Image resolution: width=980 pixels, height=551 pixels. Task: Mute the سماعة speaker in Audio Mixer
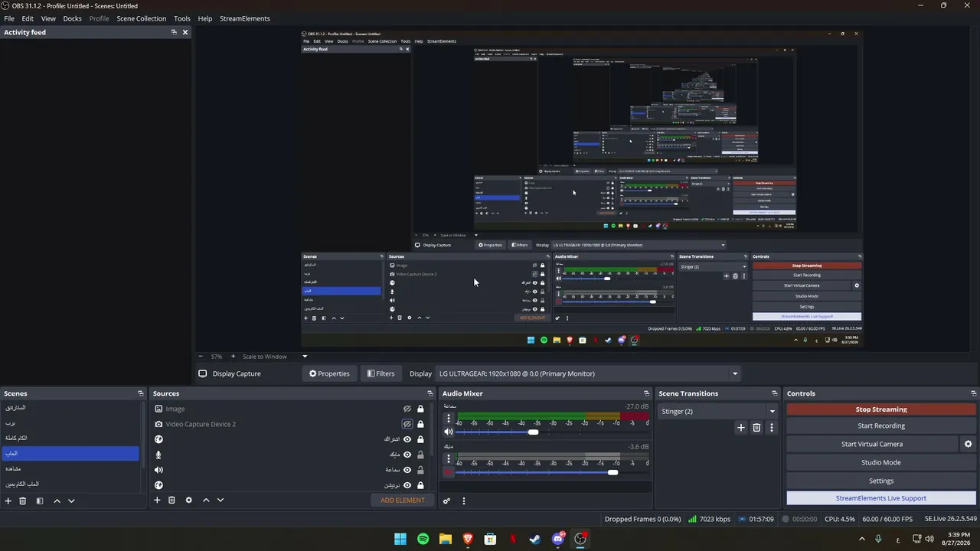pyautogui.click(x=449, y=432)
